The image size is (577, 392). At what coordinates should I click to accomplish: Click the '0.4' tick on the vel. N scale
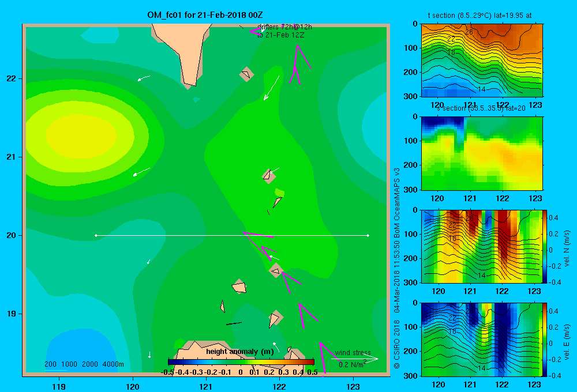(x=553, y=218)
